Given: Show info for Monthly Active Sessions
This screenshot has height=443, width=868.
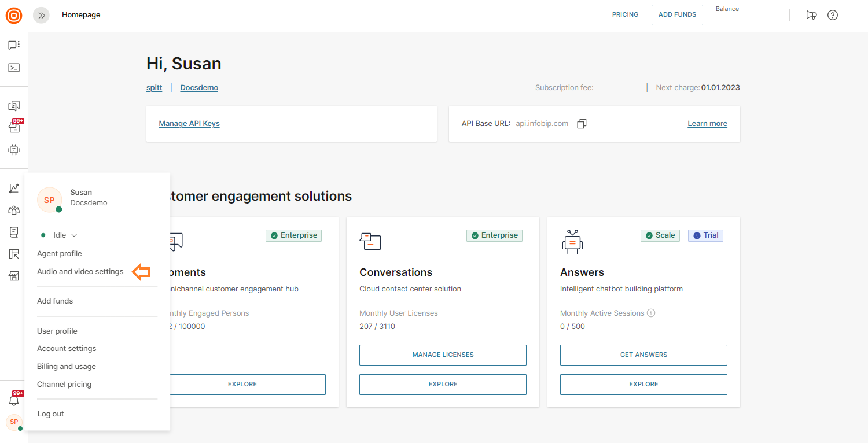Looking at the screenshot, I should (x=651, y=313).
